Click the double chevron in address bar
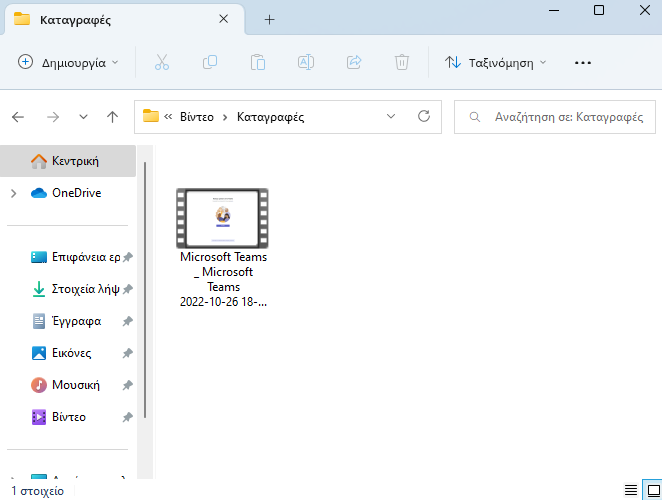Image resolution: width=662 pixels, height=500 pixels. [168, 117]
